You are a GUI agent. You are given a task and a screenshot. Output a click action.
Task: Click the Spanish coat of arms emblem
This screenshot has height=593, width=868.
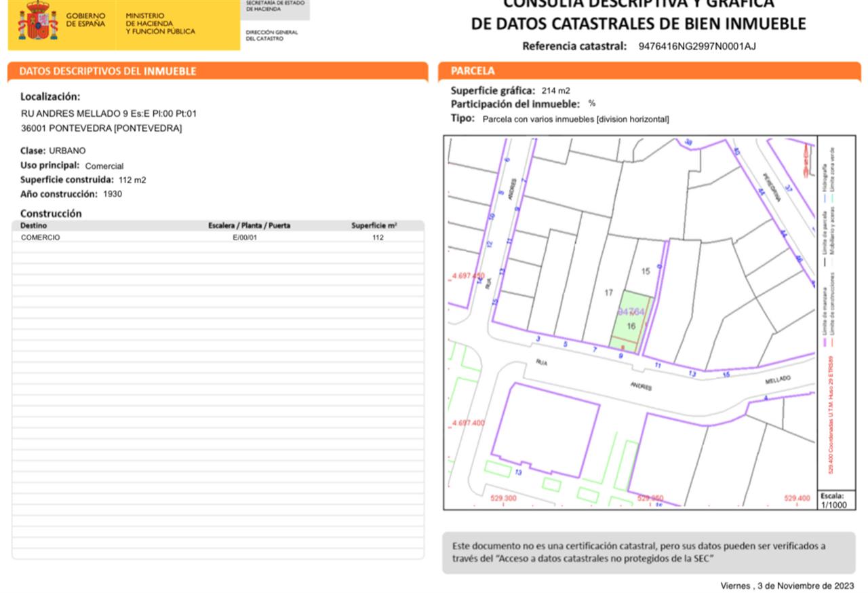pos(37,20)
